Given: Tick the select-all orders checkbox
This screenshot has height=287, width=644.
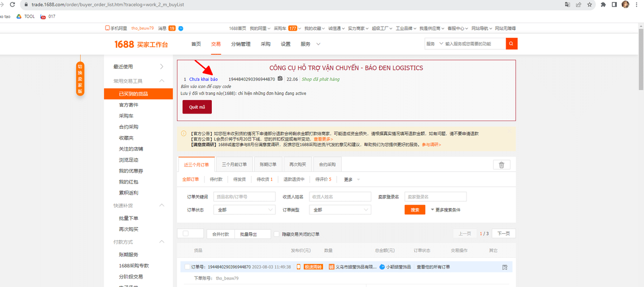Looking at the screenshot, I should point(186,234).
